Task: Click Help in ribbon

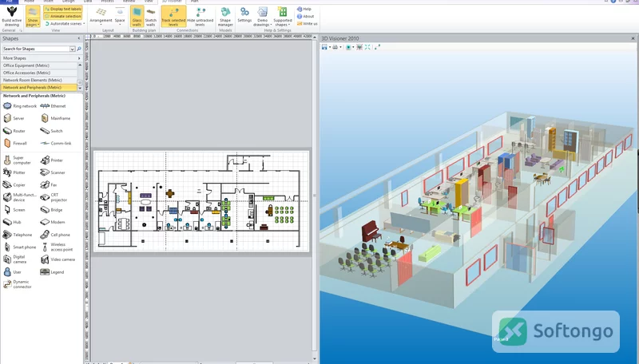Action: pos(304,9)
